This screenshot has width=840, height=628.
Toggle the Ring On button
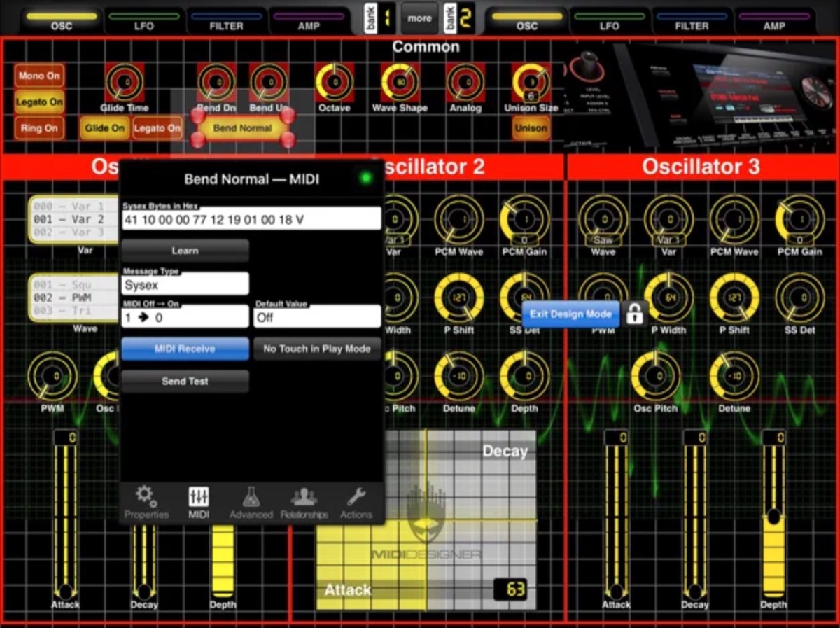[39, 128]
